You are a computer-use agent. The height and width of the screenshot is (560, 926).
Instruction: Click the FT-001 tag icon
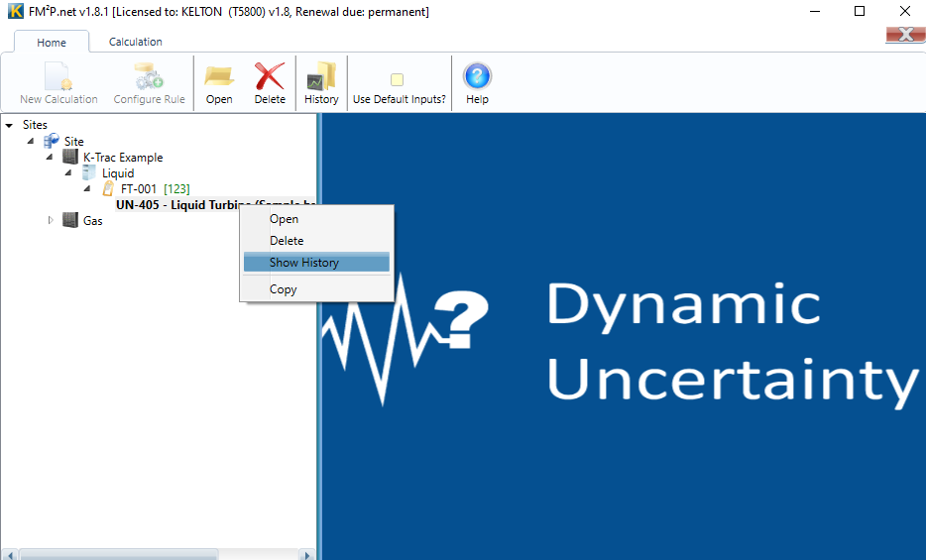[x=108, y=188]
